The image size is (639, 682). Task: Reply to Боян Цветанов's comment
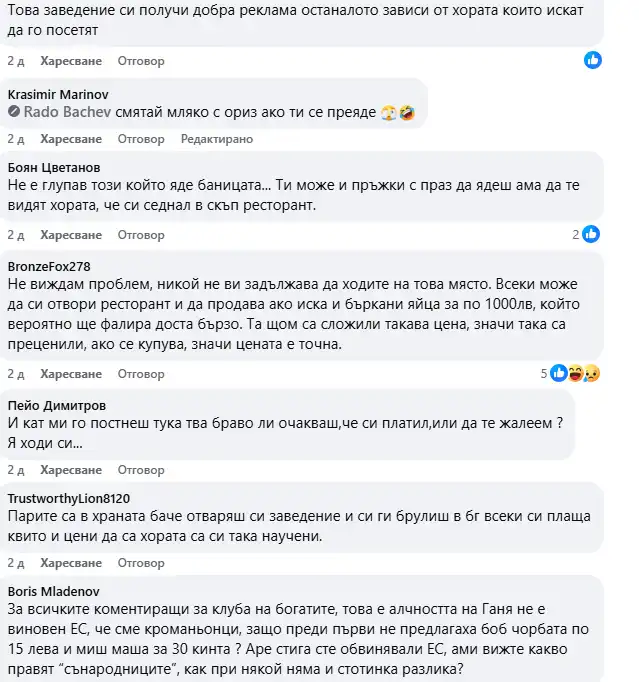point(141,235)
